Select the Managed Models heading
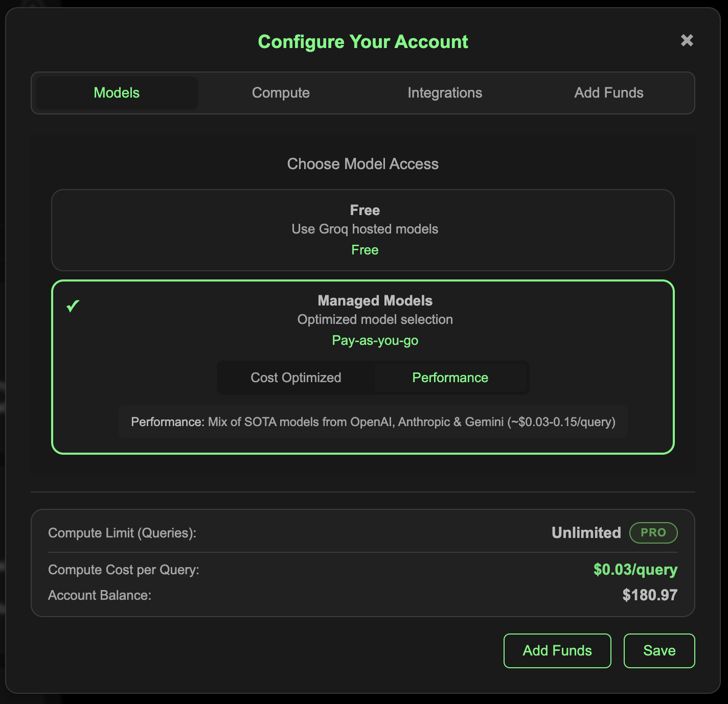This screenshot has height=704, width=728. [375, 300]
